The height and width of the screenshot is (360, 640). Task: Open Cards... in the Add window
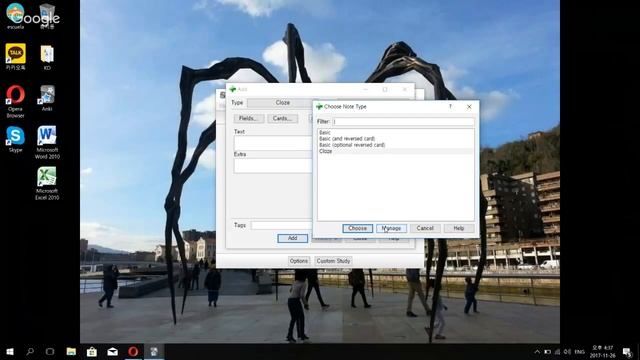tap(282, 118)
